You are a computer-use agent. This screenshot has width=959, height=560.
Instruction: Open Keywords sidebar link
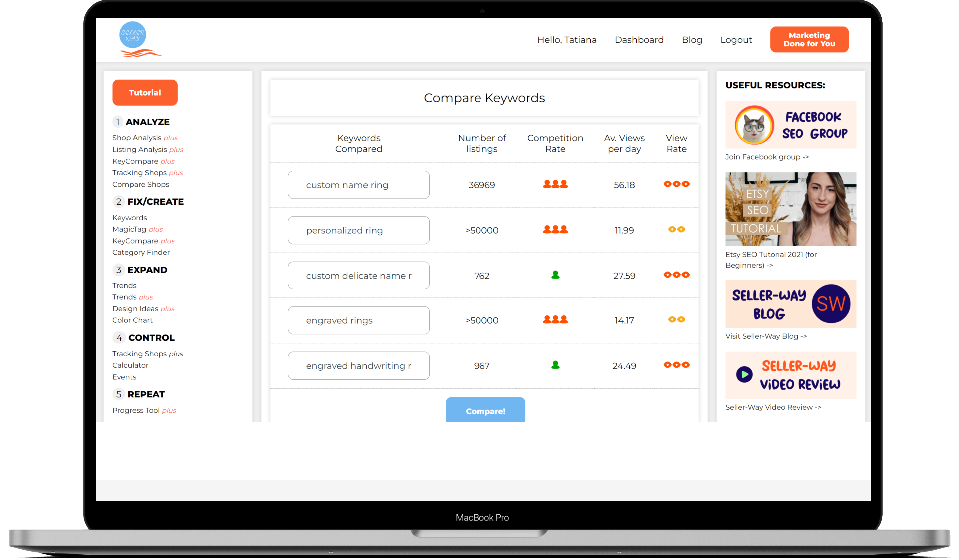point(130,218)
